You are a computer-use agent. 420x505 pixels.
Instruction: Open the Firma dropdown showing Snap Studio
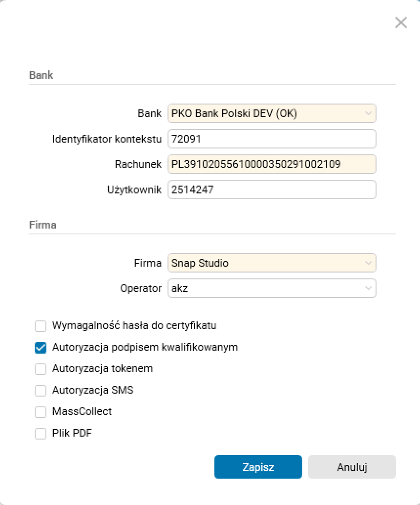(272, 263)
